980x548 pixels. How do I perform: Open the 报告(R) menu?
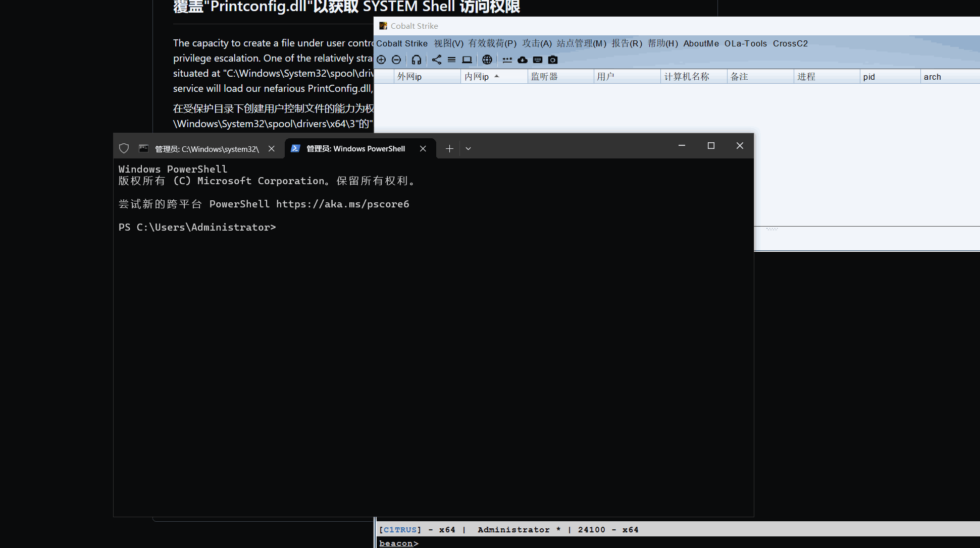pos(627,43)
